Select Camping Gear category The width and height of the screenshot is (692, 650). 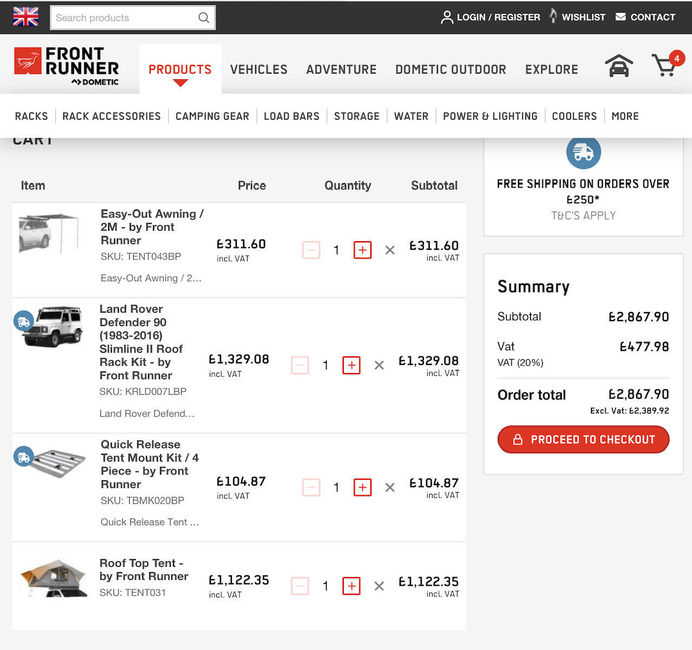pos(212,116)
